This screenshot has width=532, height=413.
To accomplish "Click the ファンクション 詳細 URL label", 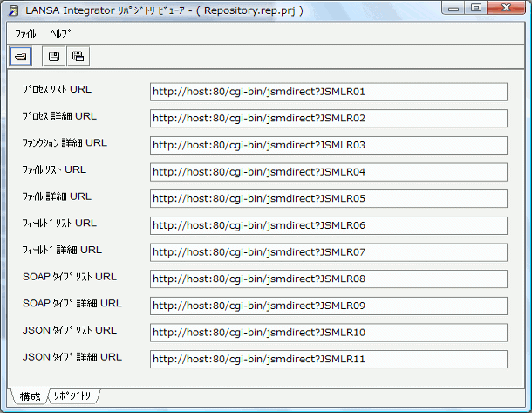I will click(x=65, y=143).
